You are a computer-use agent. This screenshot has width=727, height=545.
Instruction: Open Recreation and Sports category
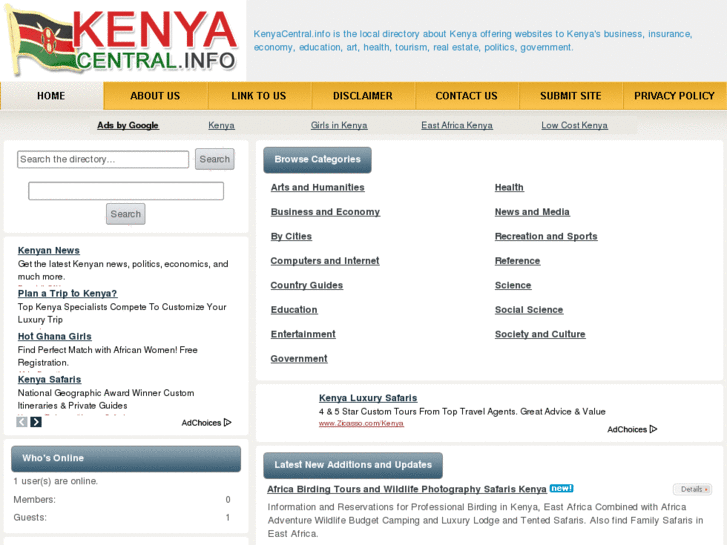coord(546,237)
